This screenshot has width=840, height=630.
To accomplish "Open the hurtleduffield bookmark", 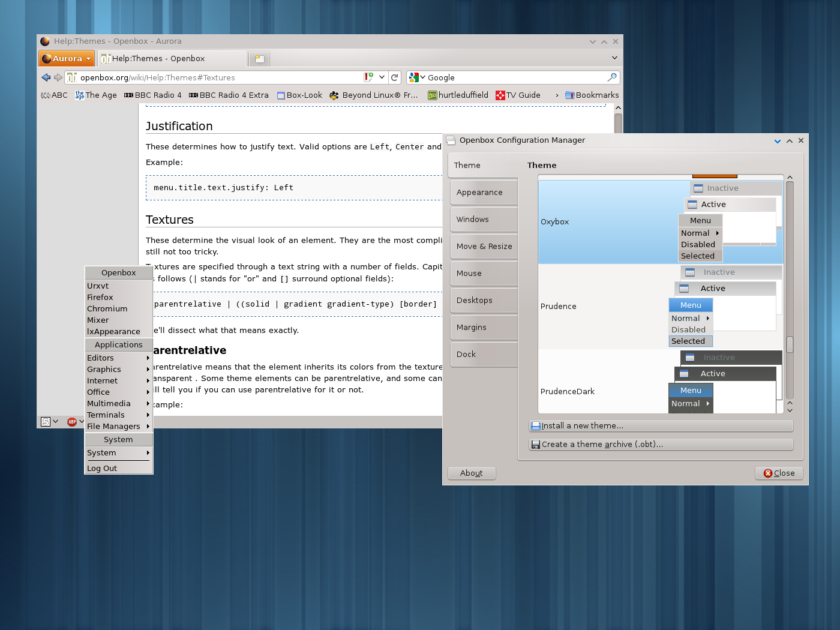I will (x=458, y=95).
